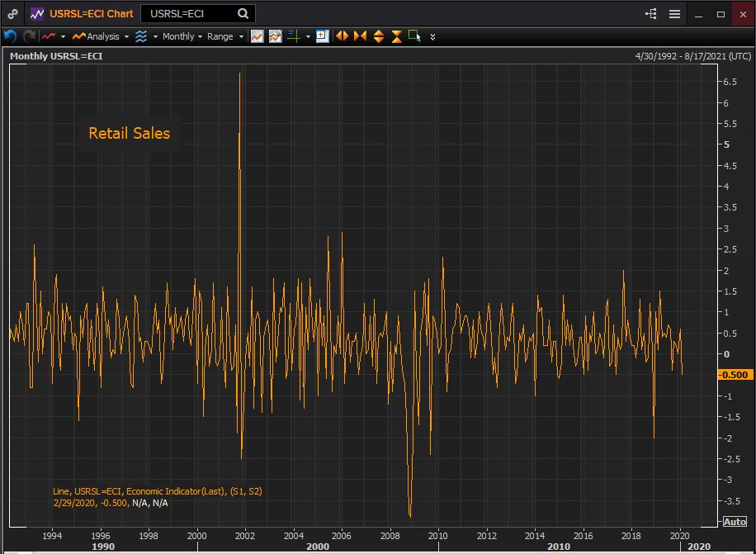756x554 pixels.
Task: Click the USRSL=ECI search input field
Action: 190,14
